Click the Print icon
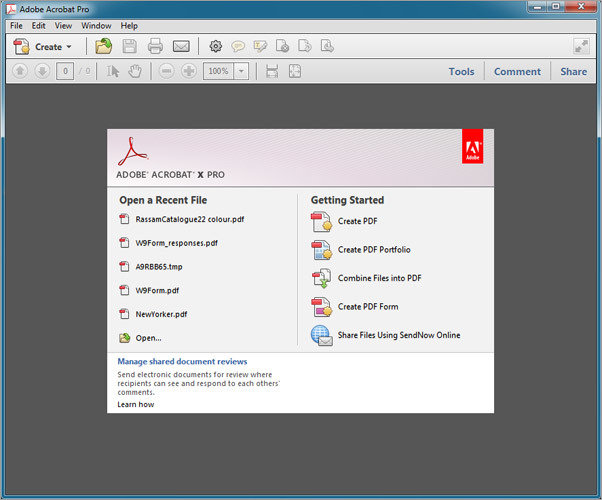 (155, 46)
